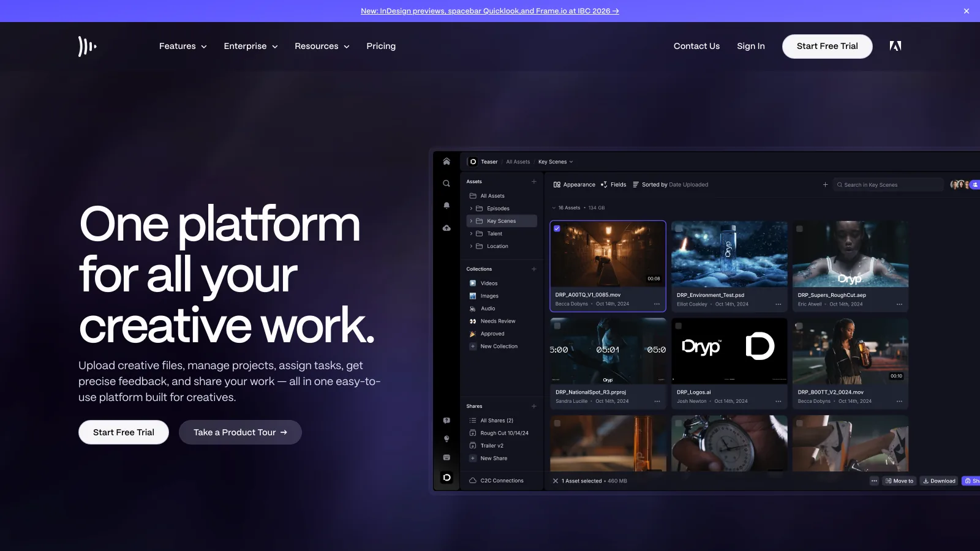This screenshot has height=551, width=980.
Task: Open notifications bell in the app sidebar
Action: (x=447, y=206)
